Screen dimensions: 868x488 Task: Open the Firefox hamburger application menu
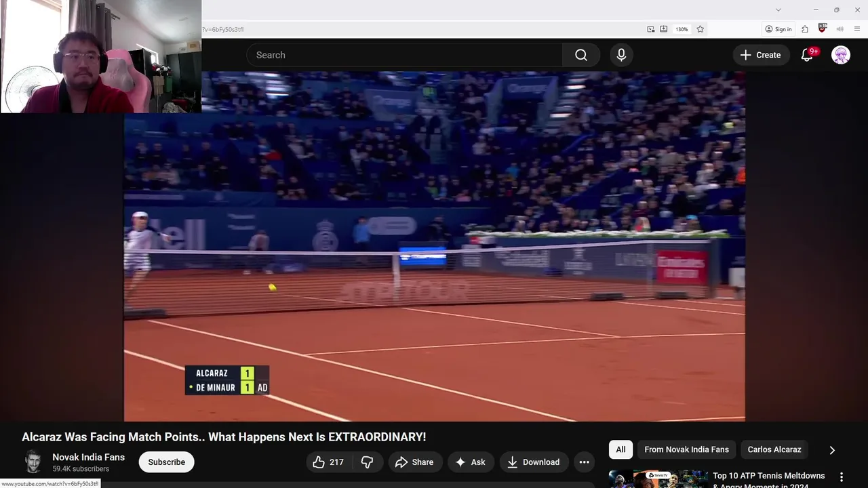858,29
